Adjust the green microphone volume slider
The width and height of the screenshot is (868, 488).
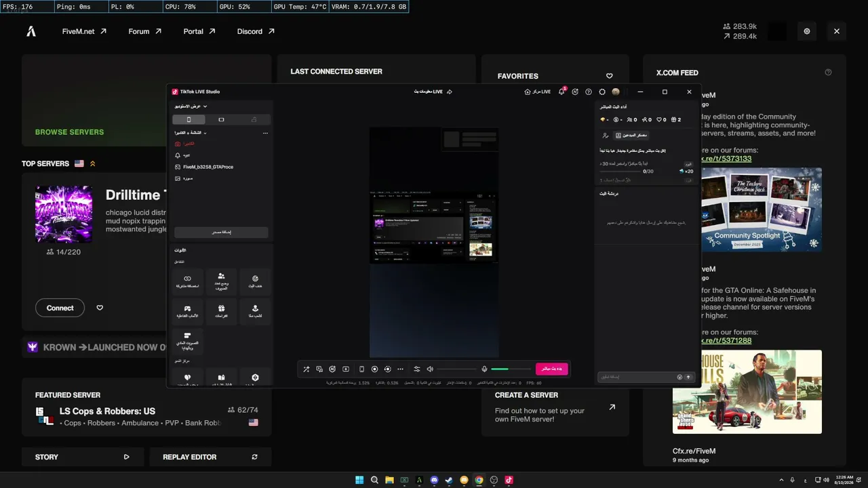tap(510, 369)
